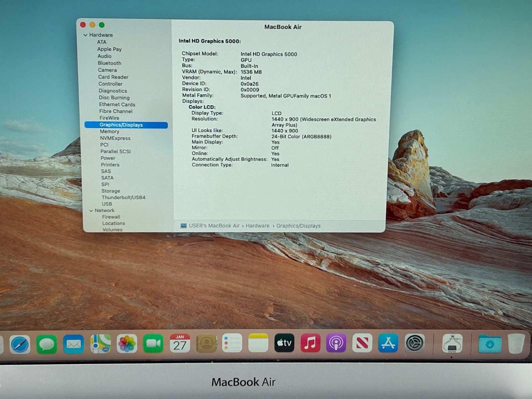Launch the Apple TV app
Image resolution: width=532 pixels, height=399 pixels.
tap(284, 342)
